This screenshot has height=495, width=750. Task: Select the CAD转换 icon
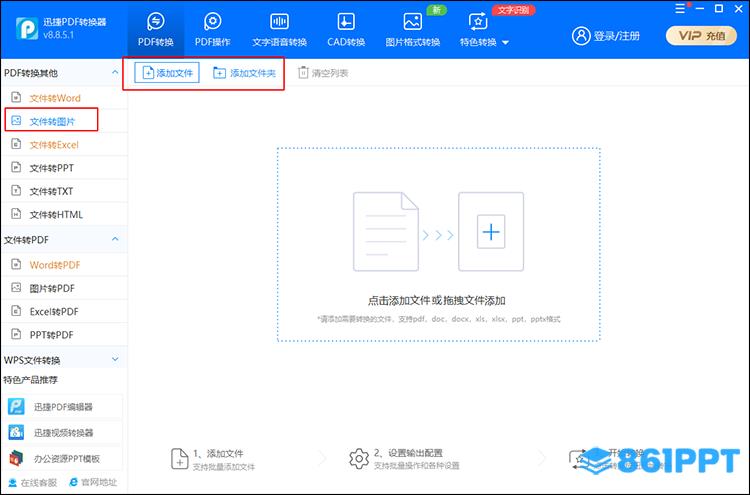(345, 30)
